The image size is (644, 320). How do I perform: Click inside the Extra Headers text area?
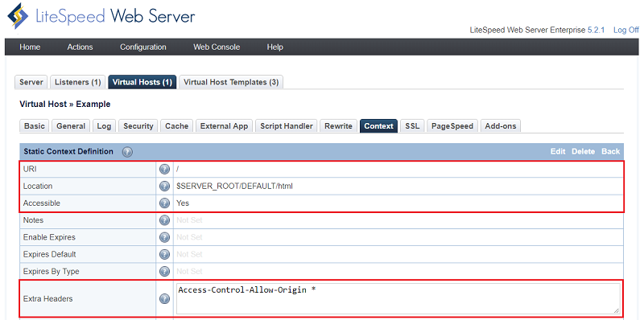tap(398, 298)
